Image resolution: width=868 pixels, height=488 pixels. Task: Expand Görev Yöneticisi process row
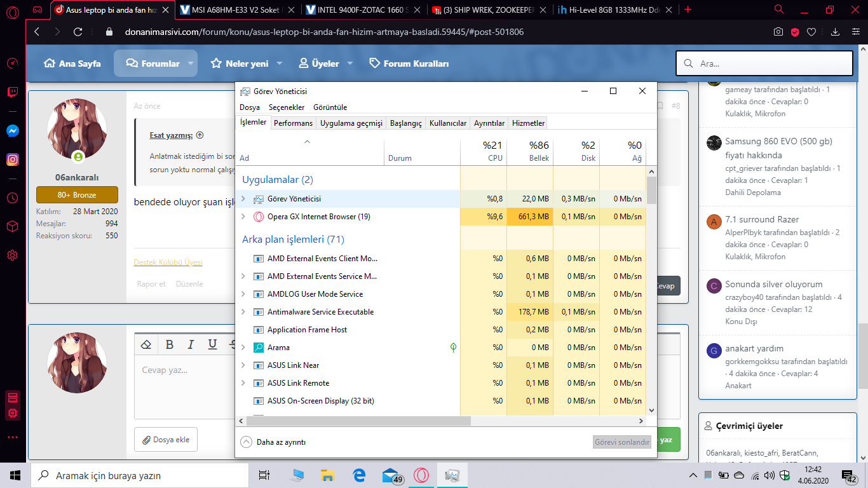(243, 199)
